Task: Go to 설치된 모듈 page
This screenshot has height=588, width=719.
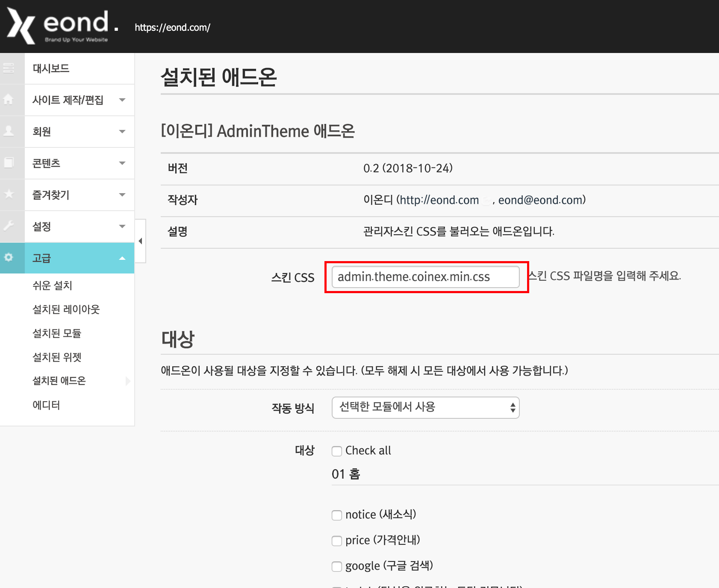Action: pyautogui.click(x=57, y=333)
